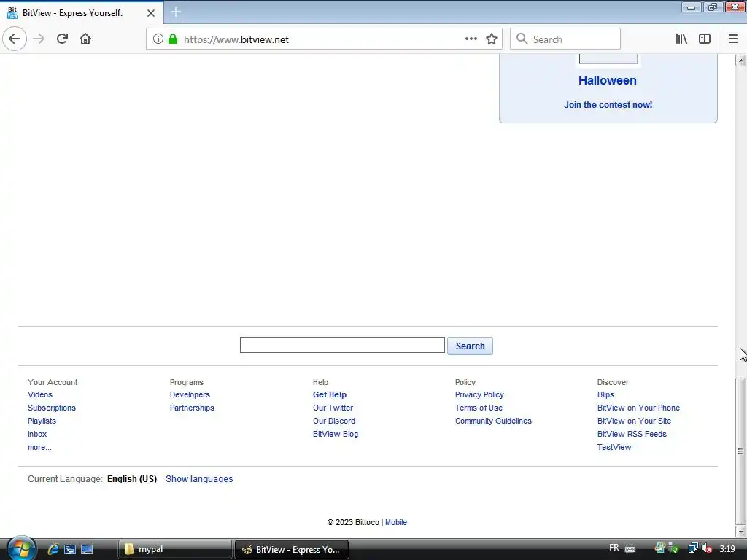Click the taskbar clock 3:19
The height and width of the screenshot is (560, 747).
(x=727, y=548)
